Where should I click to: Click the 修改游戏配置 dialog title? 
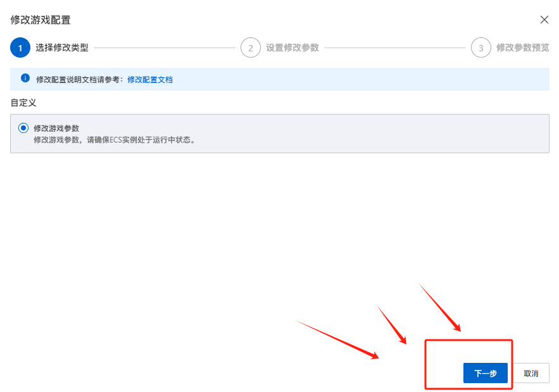[41, 20]
